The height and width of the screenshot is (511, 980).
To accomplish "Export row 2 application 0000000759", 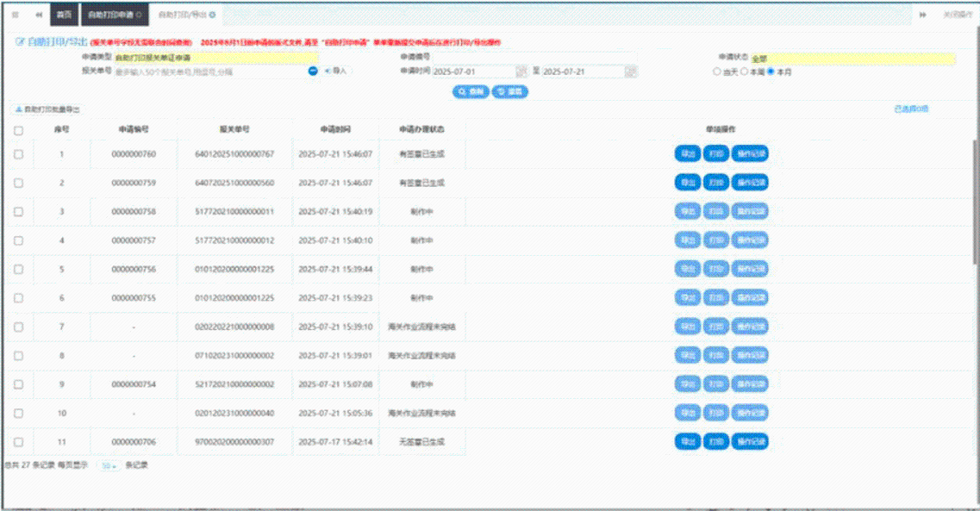I will [x=688, y=183].
